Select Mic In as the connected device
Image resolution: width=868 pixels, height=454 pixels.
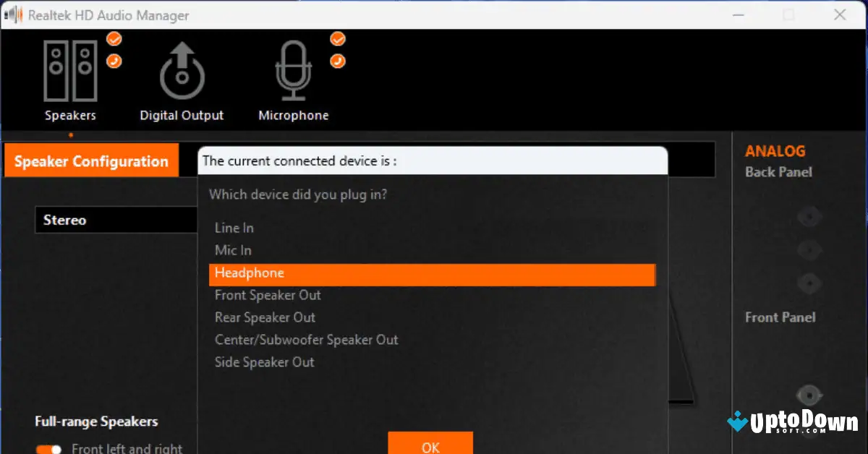(232, 250)
